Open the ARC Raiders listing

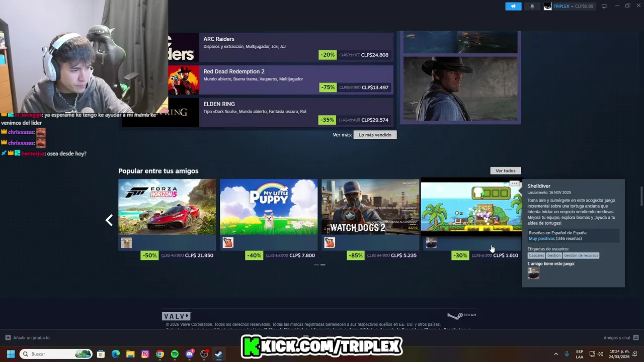[x=281, y=47]
